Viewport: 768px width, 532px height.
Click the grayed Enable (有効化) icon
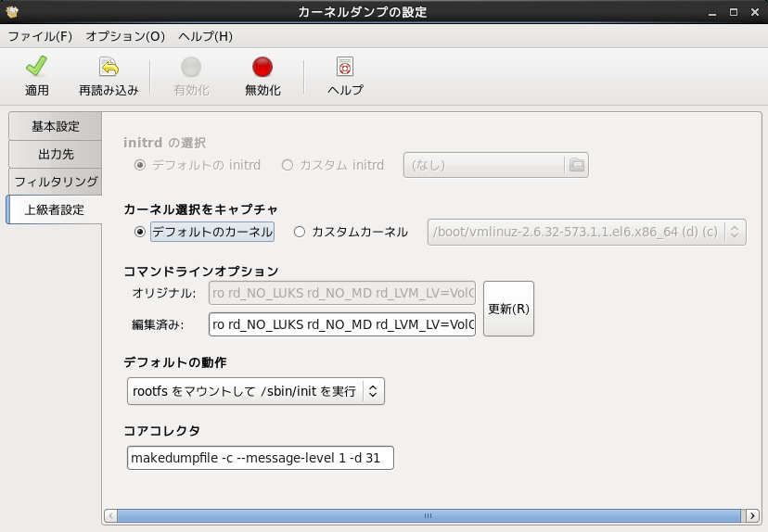pyautogui.click(x=191, y=68)
